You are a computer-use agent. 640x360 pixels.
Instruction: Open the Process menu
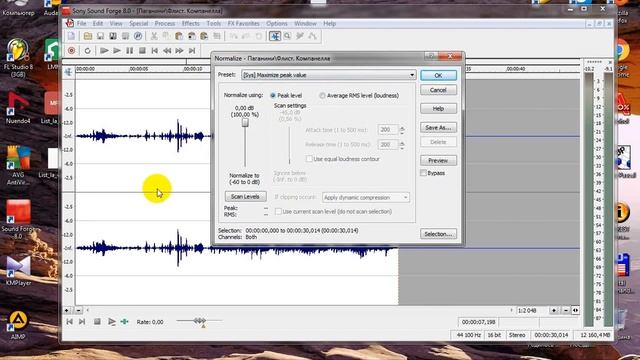click(165, 24)
